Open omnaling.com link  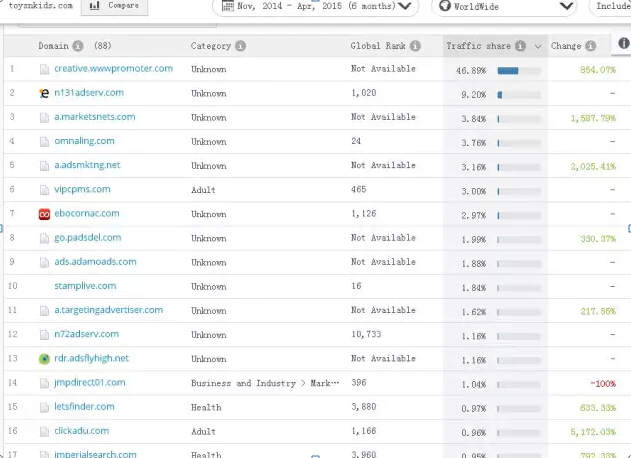click(84, 141)
